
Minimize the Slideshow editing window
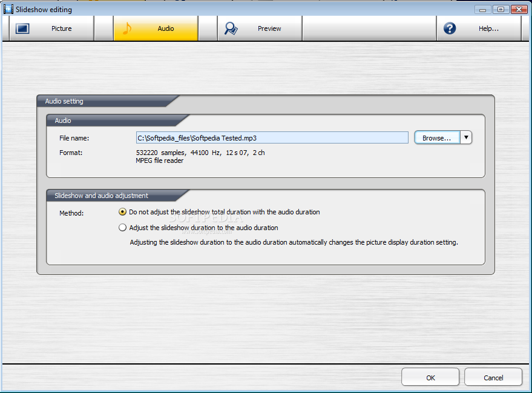pyautogui.click(x=483, y=10)
